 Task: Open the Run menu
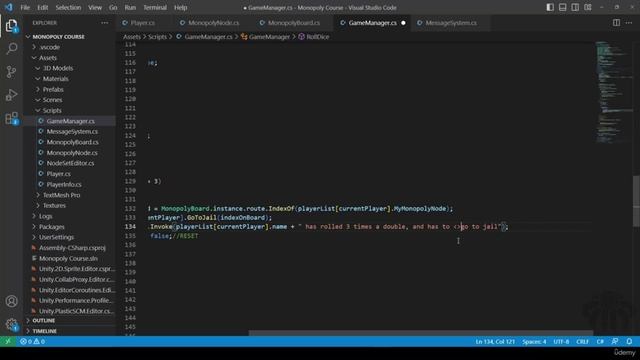[x=130, y=7]
